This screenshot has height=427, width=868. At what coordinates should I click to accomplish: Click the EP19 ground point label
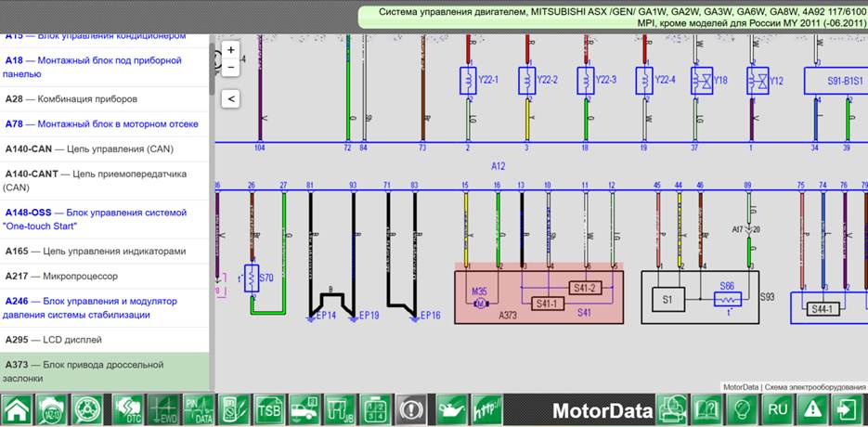pyautogui.click(x=369, y=317)
